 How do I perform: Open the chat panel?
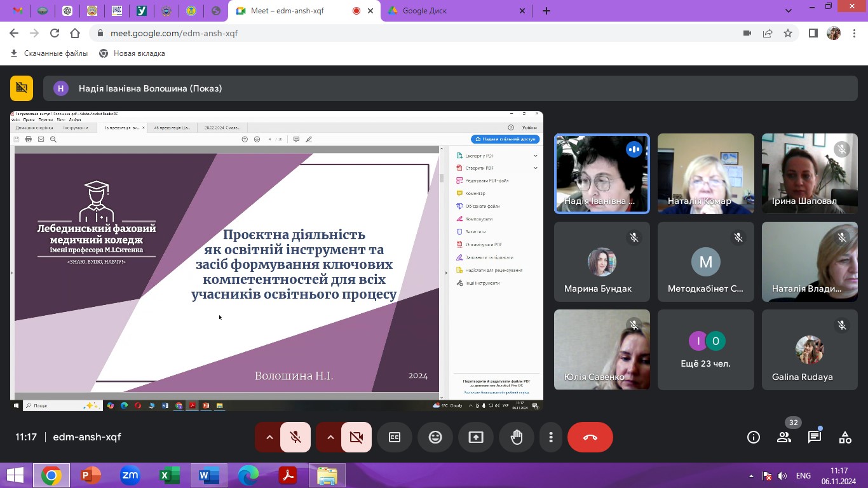click(x=814, y=437)
